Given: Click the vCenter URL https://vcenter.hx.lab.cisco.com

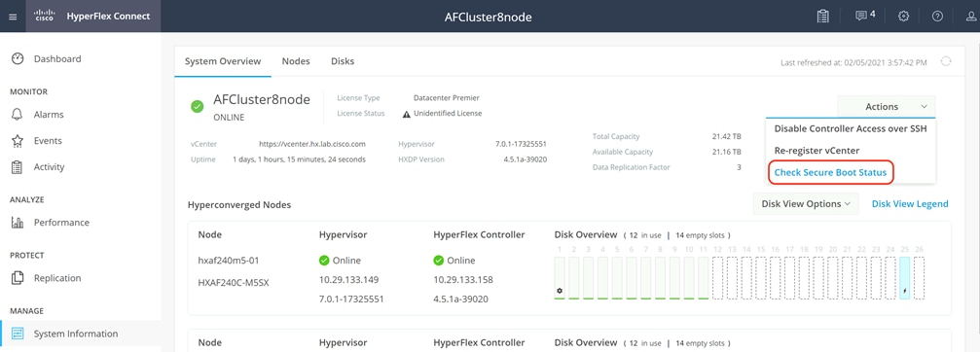Looking at the screenshot, I should tap(312, 144).
